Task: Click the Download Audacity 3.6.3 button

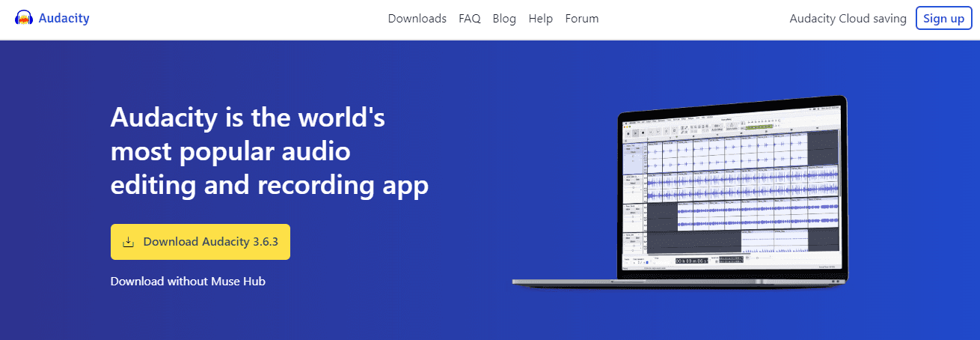Action: (200, 242)
